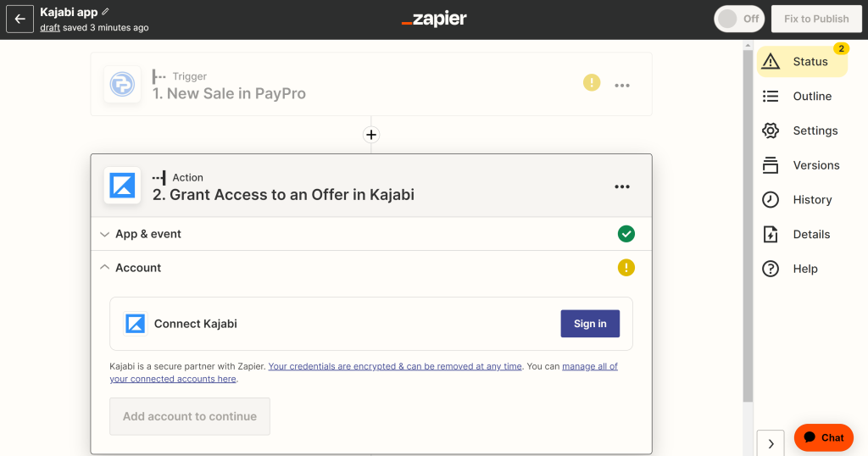Click the vertical scrollbar thumb
This screenshot has height=456, width=868.
coord(748,225)
